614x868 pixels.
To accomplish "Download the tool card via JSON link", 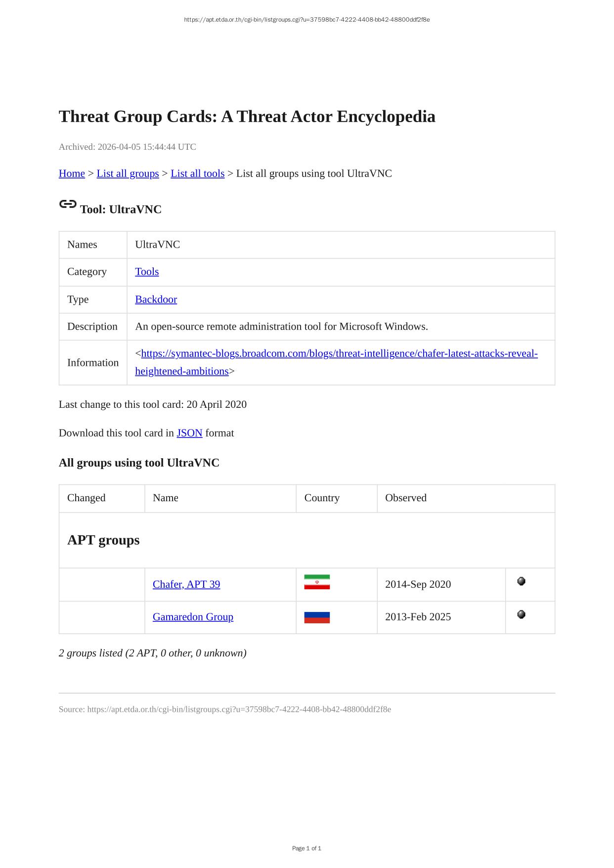I will click(x=189, y=433).
